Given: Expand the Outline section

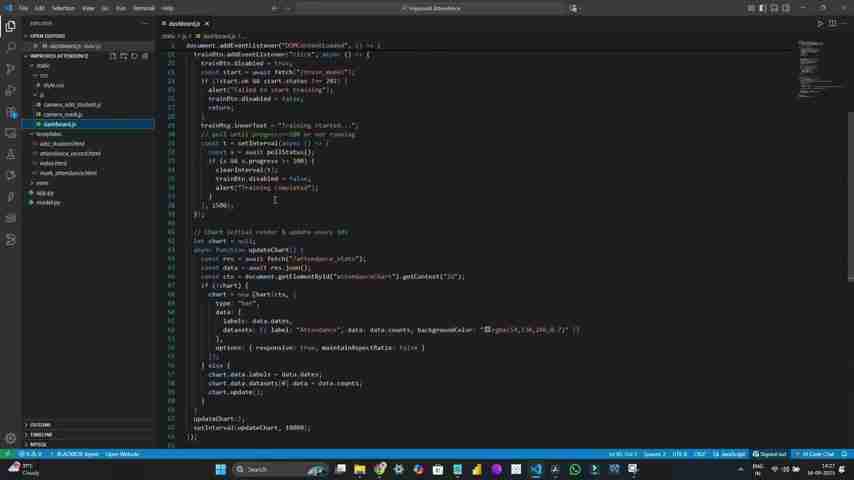Looking at the screenshot, I should pos(40,425).
